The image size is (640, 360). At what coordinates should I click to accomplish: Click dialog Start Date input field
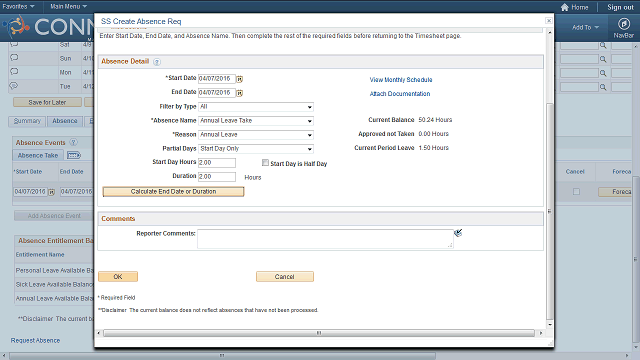217,79
